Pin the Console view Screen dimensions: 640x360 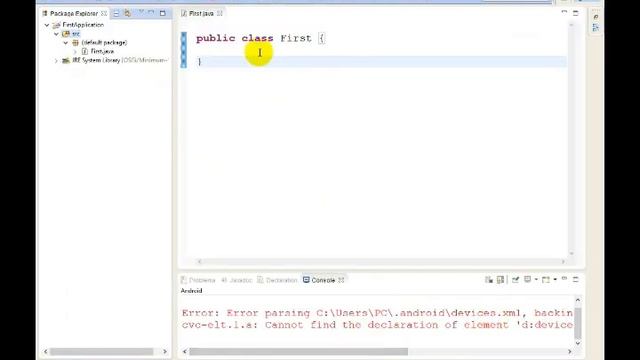click(x=516, y=280)
